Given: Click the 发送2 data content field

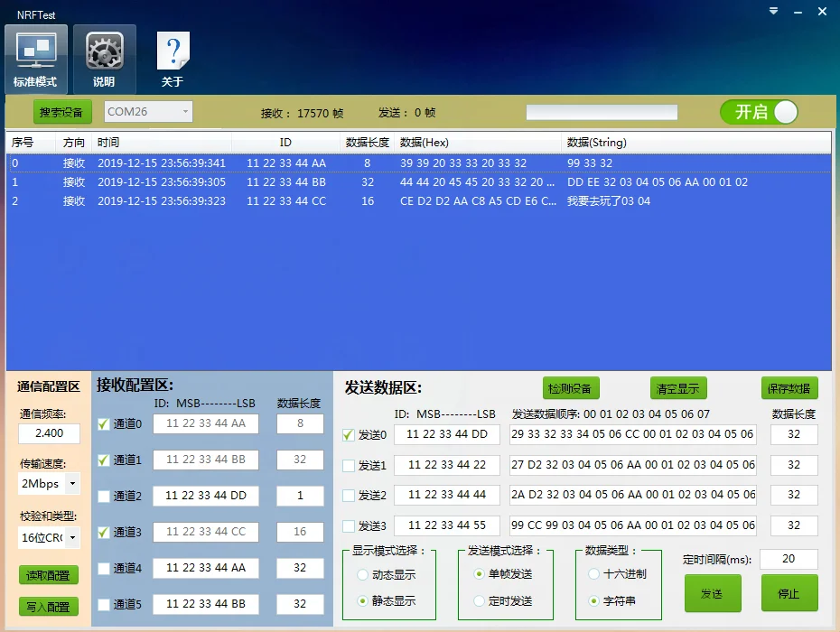Looking at the screenshot, I should pos(632,495).
